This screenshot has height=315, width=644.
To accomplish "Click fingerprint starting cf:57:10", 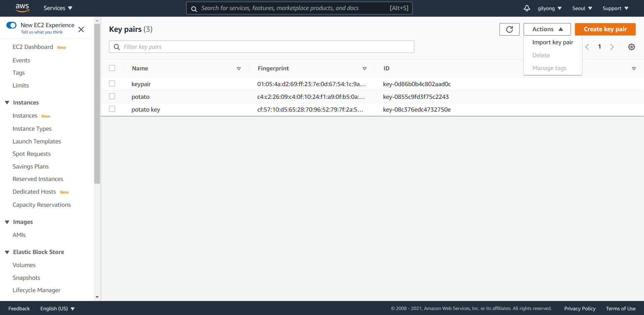I will (310, 110).
